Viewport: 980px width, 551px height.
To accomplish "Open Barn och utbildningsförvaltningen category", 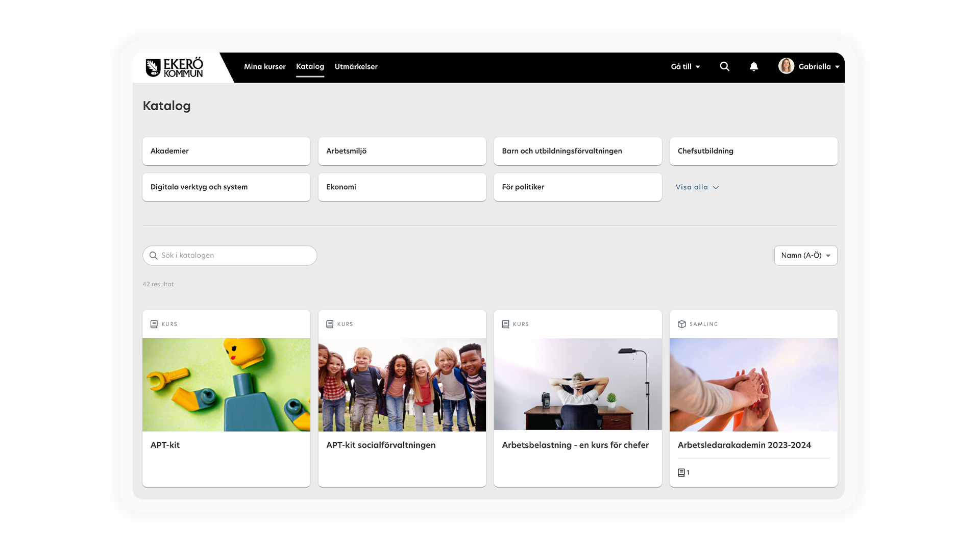I will click(577, 151).
